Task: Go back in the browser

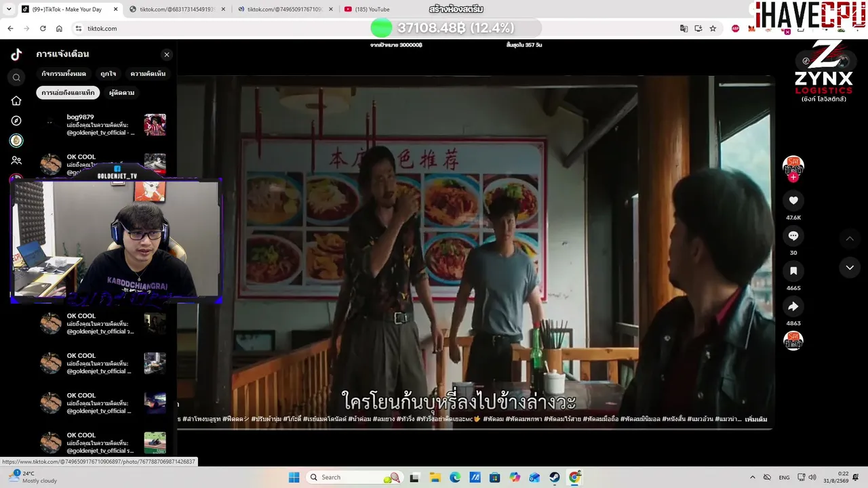Action: [x=10, y=28]
